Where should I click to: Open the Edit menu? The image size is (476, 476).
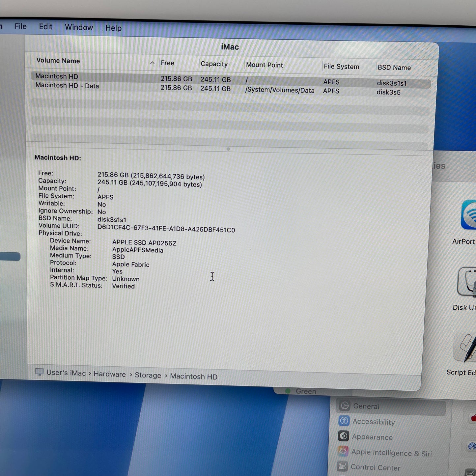(x=45, y=27)
